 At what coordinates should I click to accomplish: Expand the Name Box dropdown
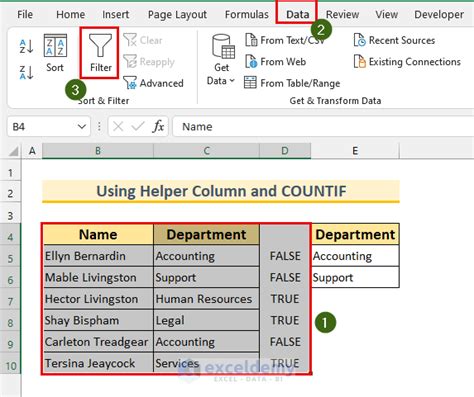click(x=82, y=127)
